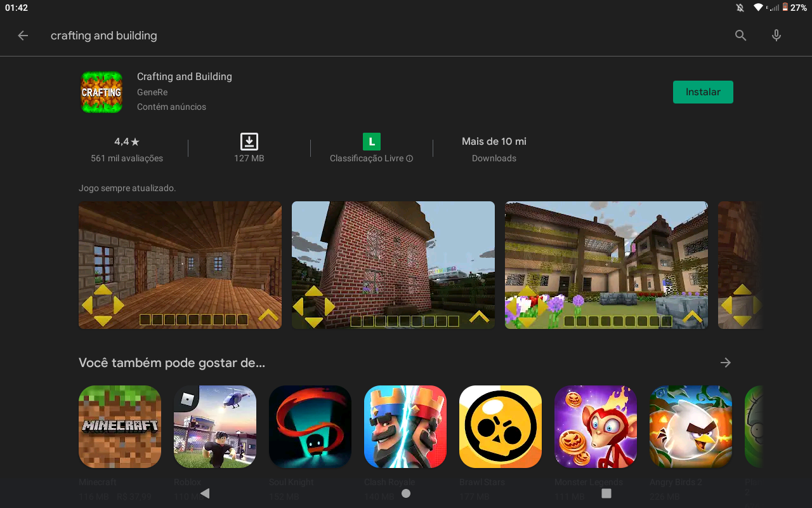Expand the 'Você também pode gostar de' arrow
The image size is (812, 508).
[x=726, y=363]
